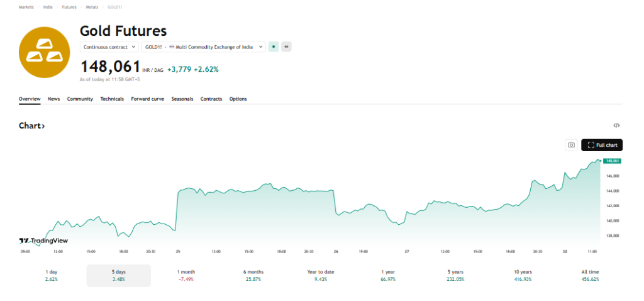Click the green market status dot icon
This screenshot has width=644, height=301.
(x=274, y=47)
